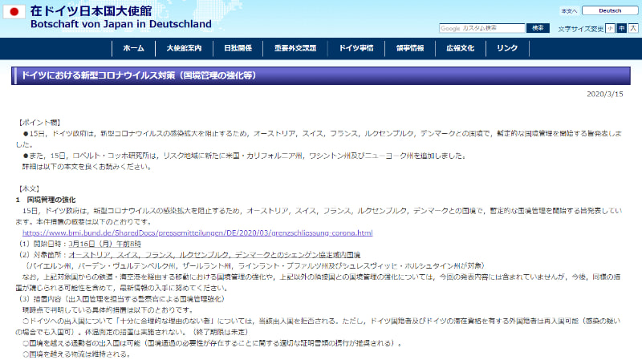Set text size to 大
The width and height of the screenshot is (642, 364).
coord(633,28)
